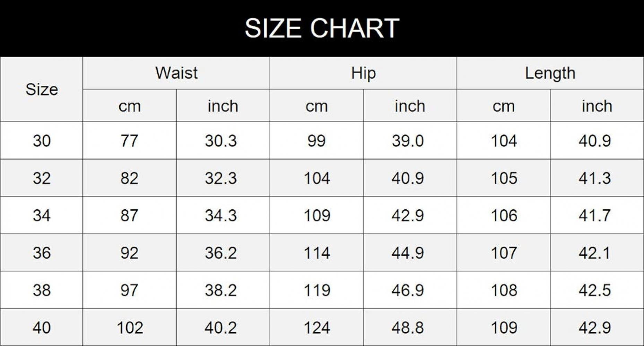
Task: Click the waist inch value 32.3
Action: [x=221, y=178]
